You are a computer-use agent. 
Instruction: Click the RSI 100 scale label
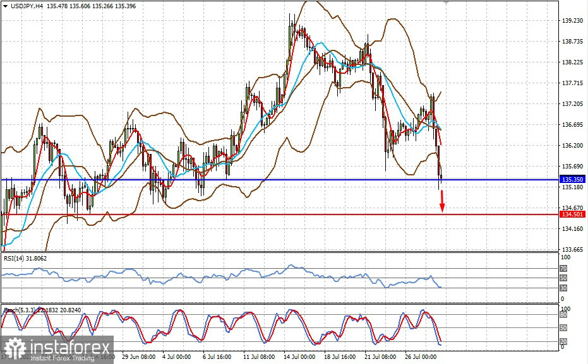pyautogui.click(x=565, y=257)
